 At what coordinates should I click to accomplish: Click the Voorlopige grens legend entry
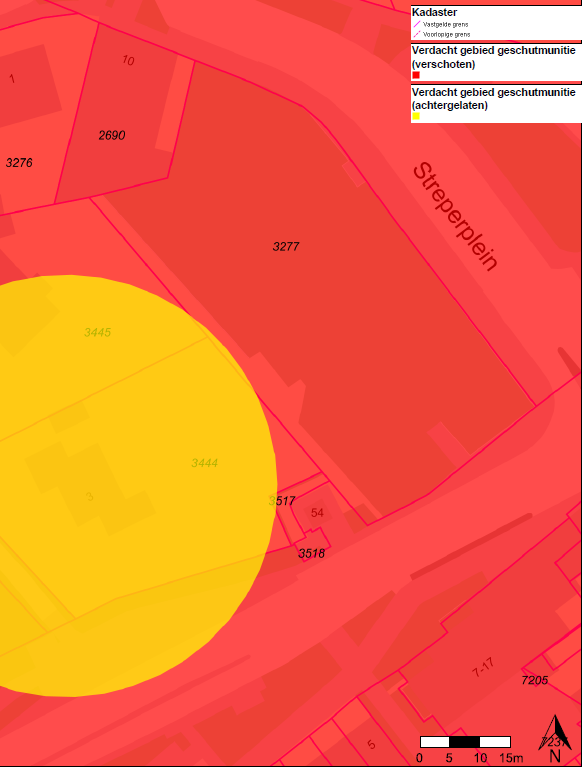(447, 34)
